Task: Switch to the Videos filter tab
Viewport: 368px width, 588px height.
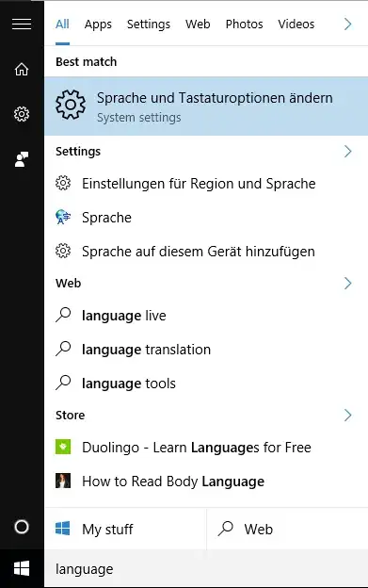Action: click(x=296, y=24)
